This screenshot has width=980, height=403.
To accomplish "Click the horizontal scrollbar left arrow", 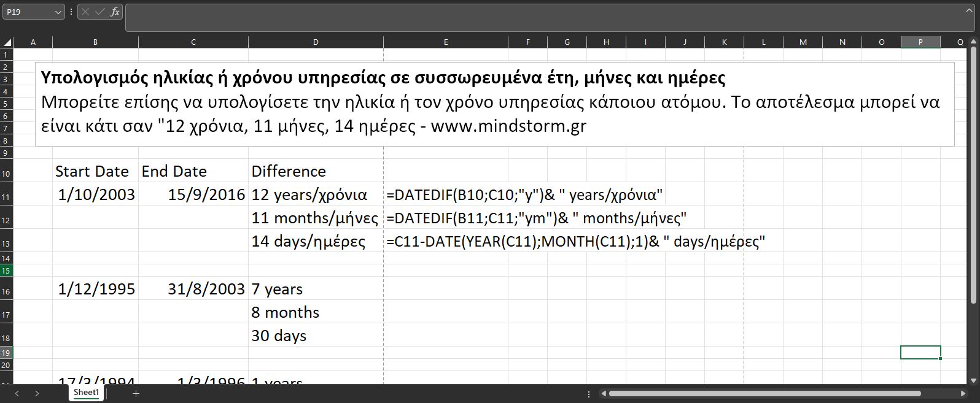I will click(x=604, y=393).
